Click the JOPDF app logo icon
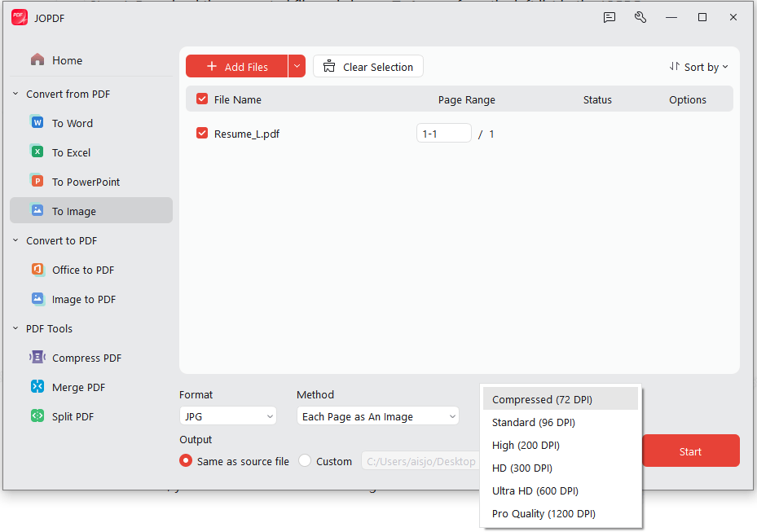This screenshot has width=757, height=532. (20, 17)
